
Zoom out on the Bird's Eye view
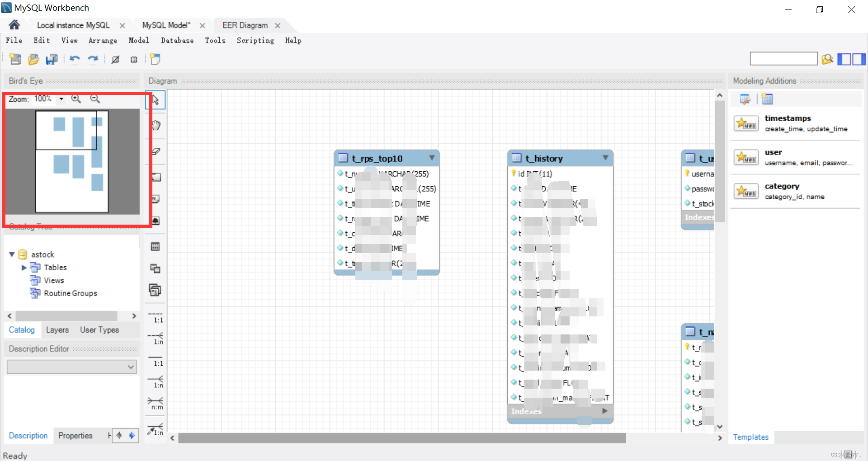pyautogui.click(x=94, y=99)
